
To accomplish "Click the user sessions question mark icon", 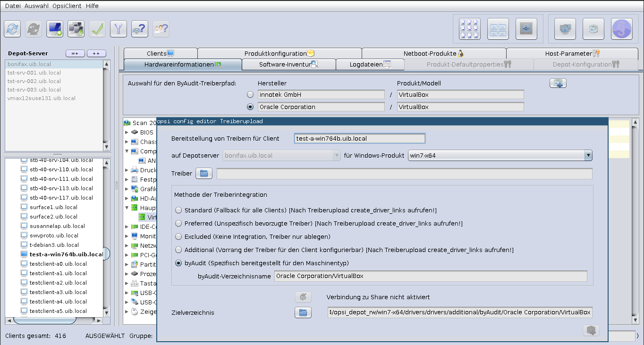I will tap(161, 29).
